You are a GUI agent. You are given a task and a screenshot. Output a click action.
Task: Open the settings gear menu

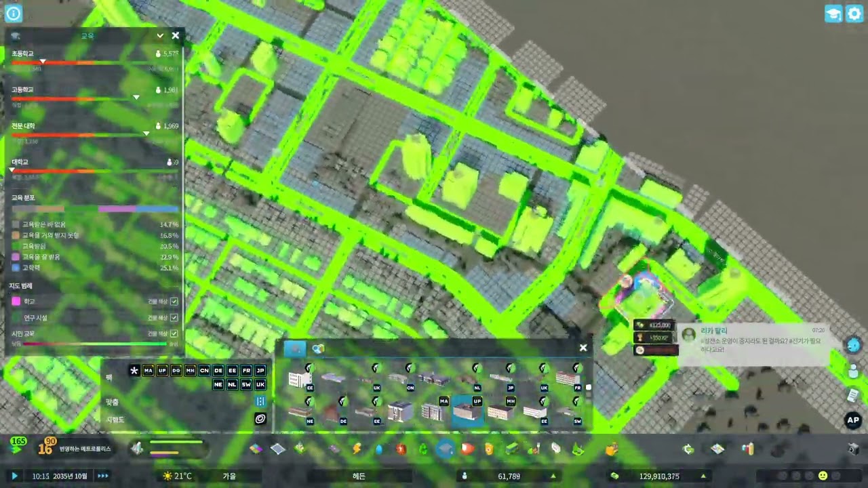point(854,14)
